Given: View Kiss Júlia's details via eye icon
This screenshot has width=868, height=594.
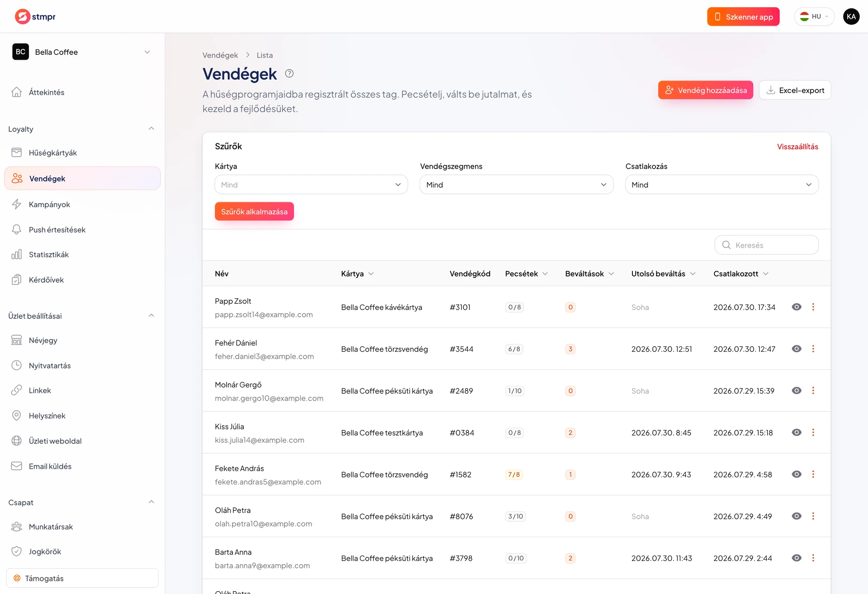Looking at the screenshot, I should 797,433.
